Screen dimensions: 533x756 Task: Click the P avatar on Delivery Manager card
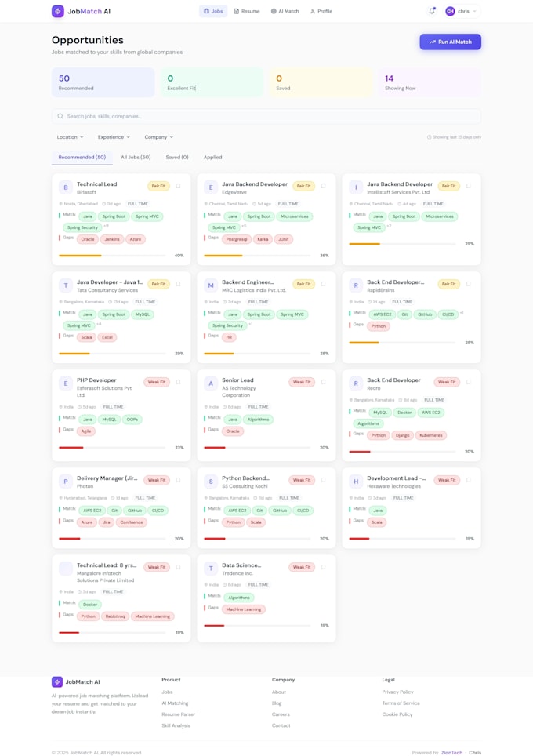pyautogui.click(x=66, y=482)
